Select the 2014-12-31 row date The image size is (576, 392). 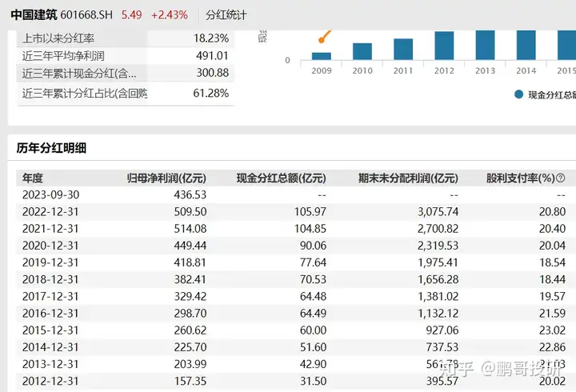[x=50, y=347]
